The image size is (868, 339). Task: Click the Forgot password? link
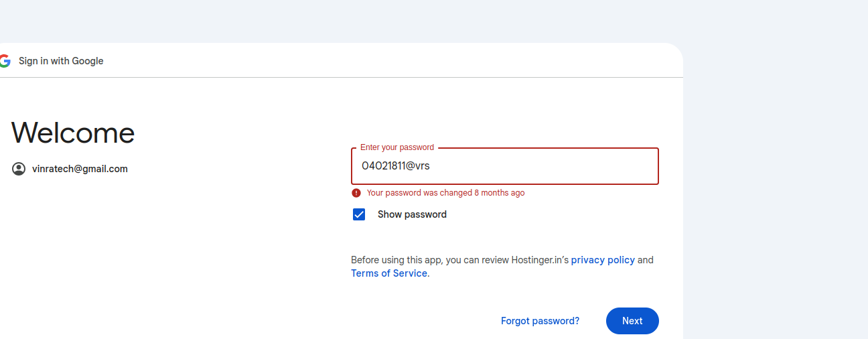tap(540, 321)
